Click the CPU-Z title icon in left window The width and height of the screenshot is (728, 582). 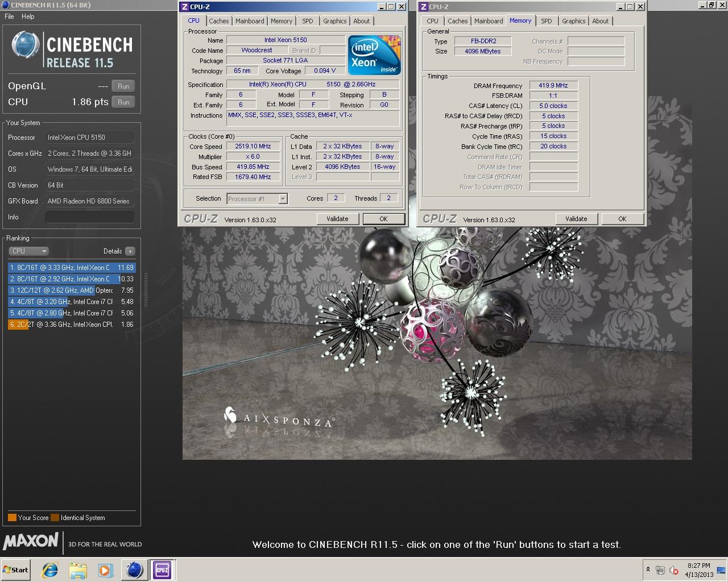pos(184,7)
